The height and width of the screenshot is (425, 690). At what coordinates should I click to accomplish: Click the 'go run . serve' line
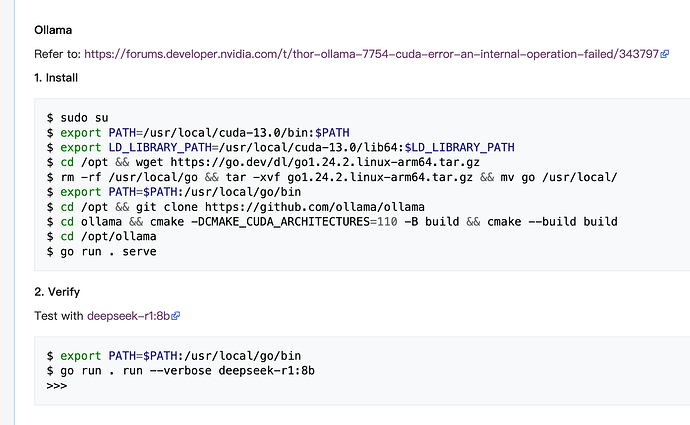coord(102,252)
